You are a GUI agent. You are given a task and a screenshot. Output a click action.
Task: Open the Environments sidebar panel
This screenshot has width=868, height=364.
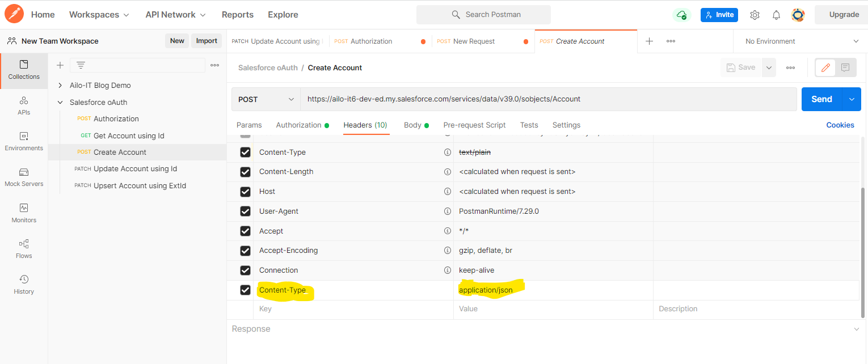click(24, 142)
